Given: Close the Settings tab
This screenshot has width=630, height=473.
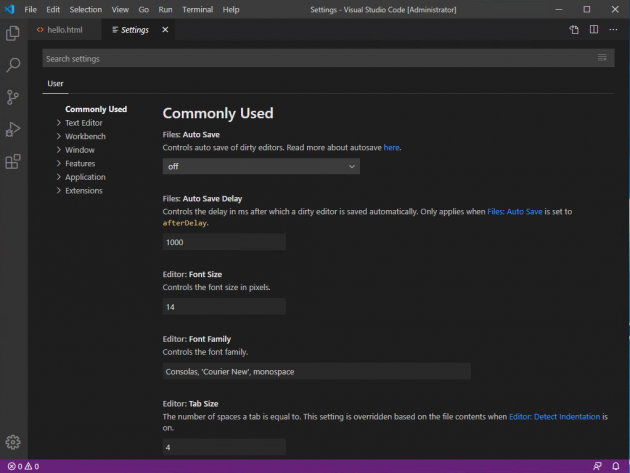Looking at the screenshot, I should pyautogui.click(x=165, y=30).
